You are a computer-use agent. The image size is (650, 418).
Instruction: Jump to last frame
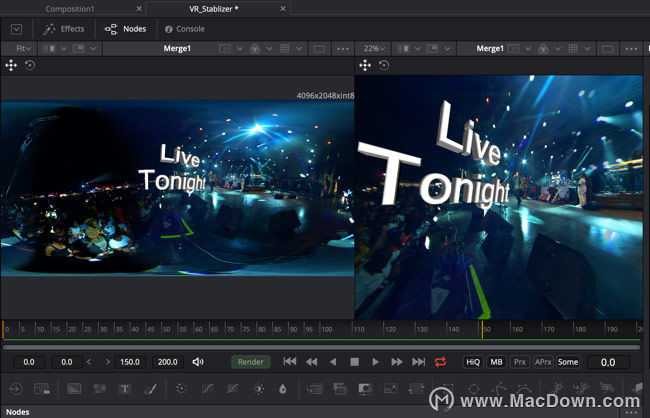click(x=418, y=362)
